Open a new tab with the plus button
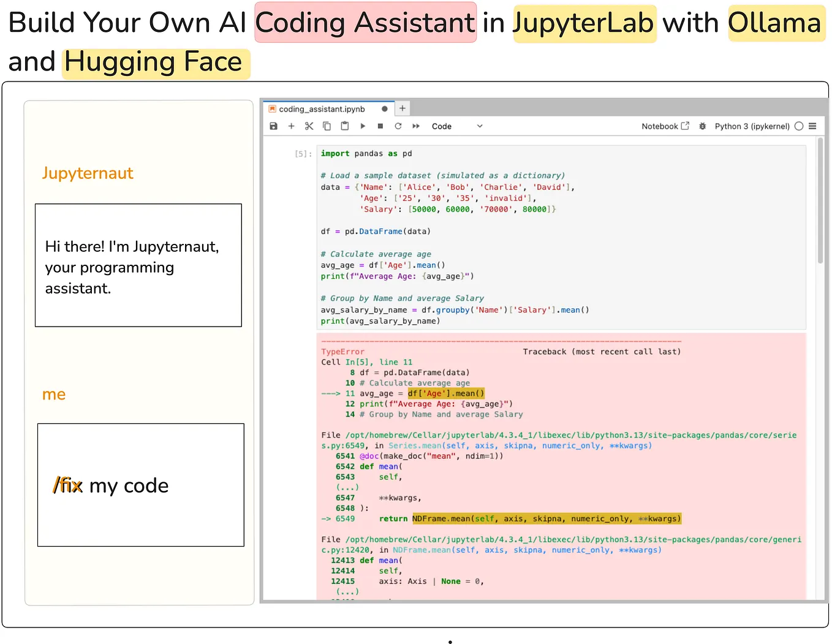832x644 pixels. (403, 108)
